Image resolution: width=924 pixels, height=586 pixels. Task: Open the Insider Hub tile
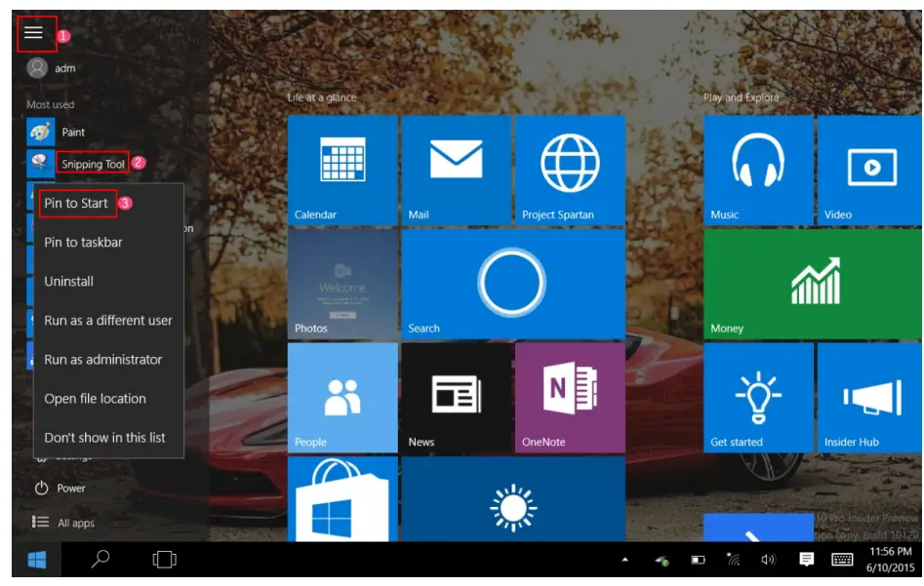coord(869,398)
